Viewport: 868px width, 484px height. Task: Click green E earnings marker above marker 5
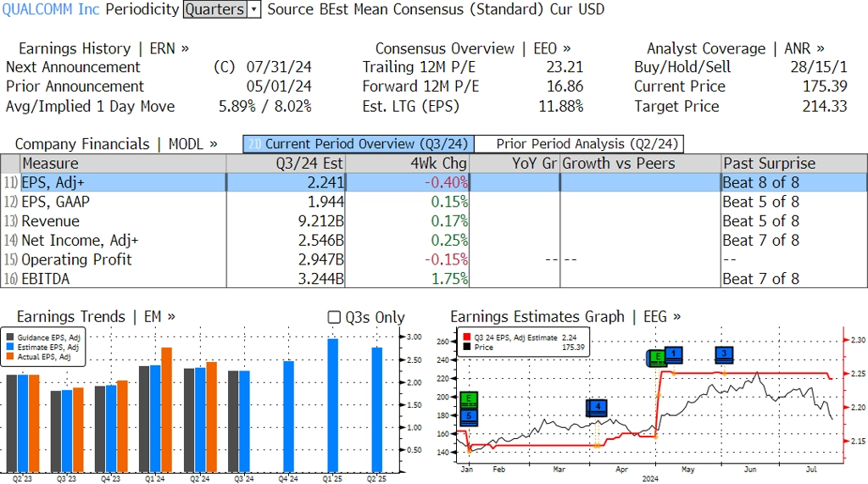pos(469,400)
